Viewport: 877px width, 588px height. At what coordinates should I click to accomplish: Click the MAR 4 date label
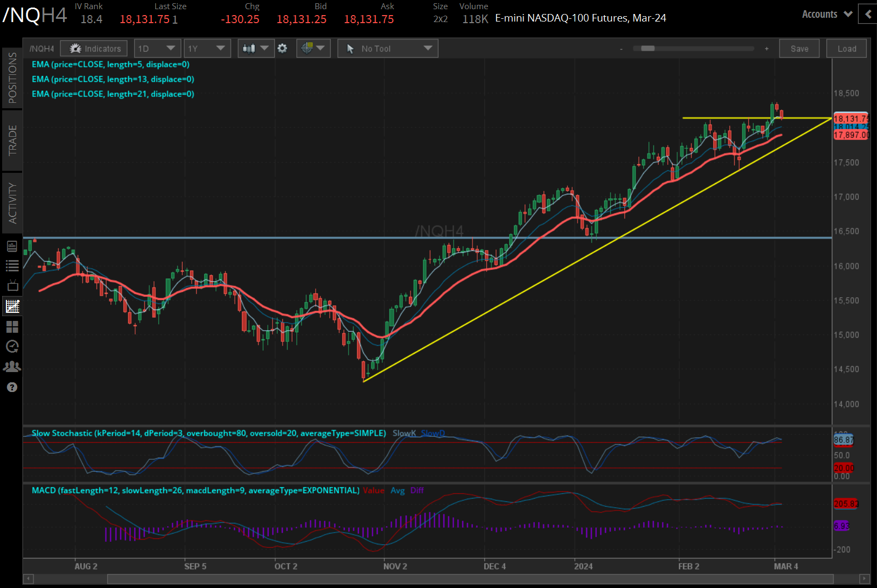tap(786, 566)
